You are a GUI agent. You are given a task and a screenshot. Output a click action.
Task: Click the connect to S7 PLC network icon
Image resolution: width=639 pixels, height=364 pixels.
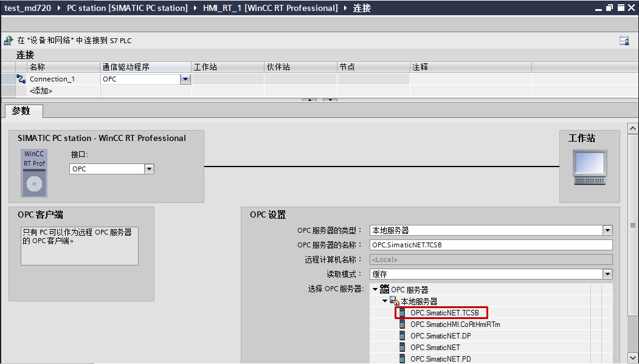click(x=8, y=40)
